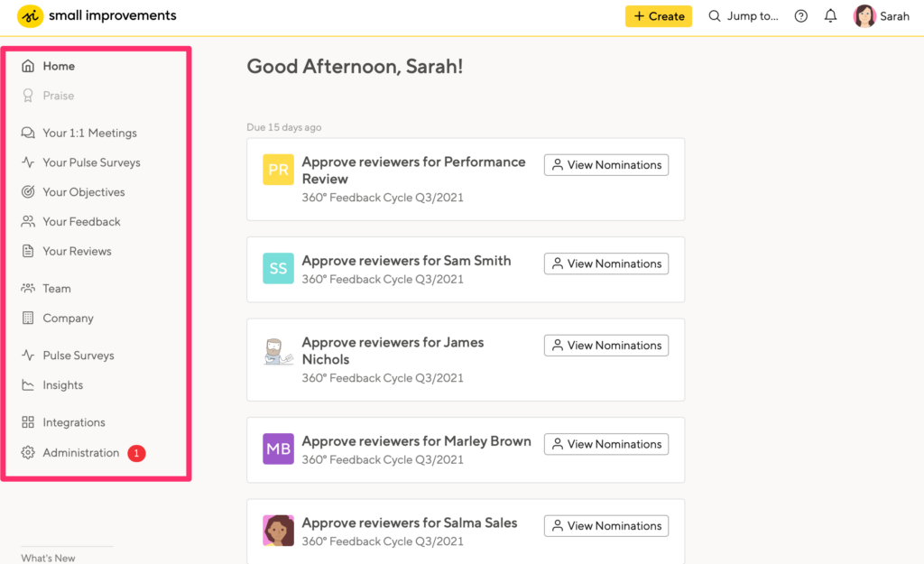Click the Integrations grid icon
This screenshot has height=564, width=924.
coord(28,422)
